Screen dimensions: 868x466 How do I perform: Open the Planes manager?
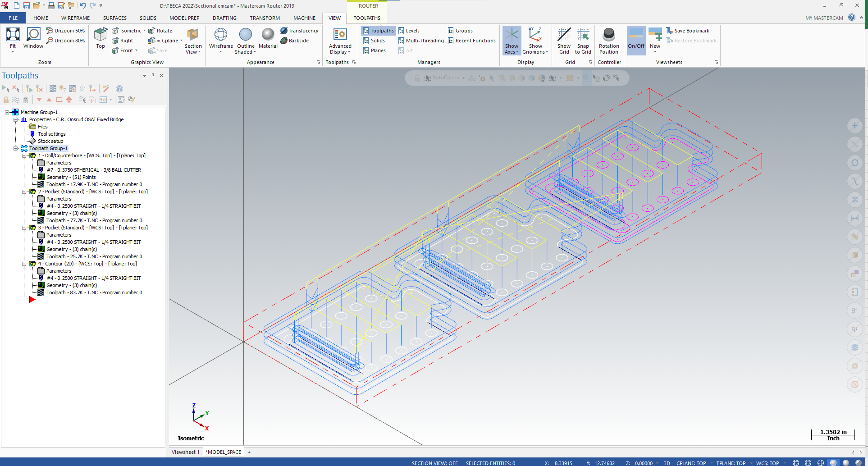(x=375, y=50)
